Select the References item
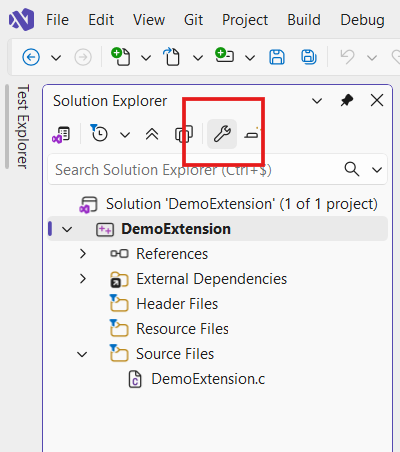 coord(172,254)
